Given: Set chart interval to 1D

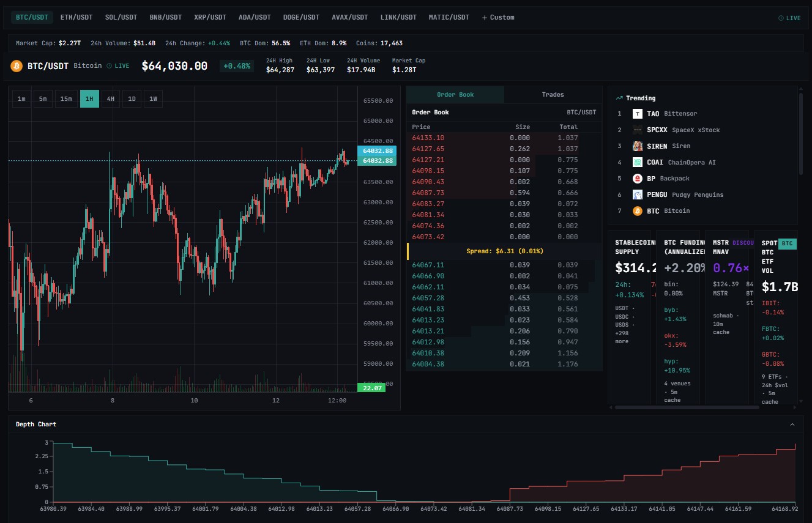Looking at the screenshot, I should click(132, 98).
